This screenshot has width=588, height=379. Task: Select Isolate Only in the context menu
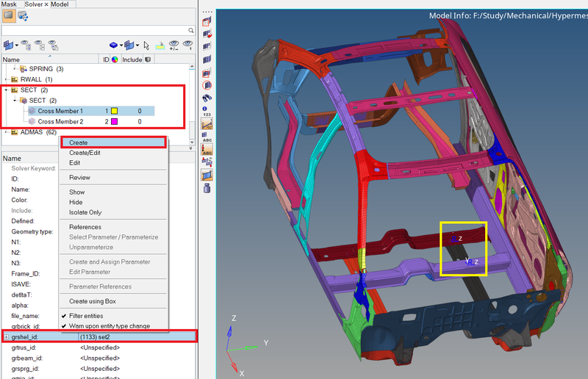(x=85, y=212)
